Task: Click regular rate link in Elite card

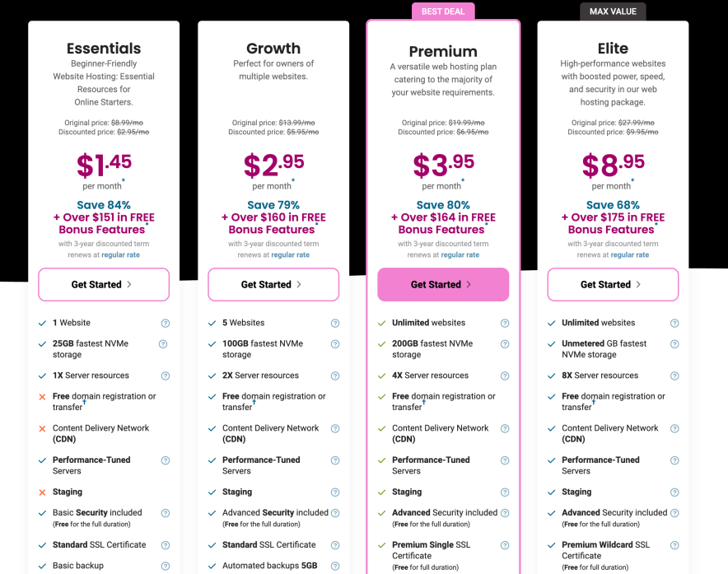Action: 629,255
